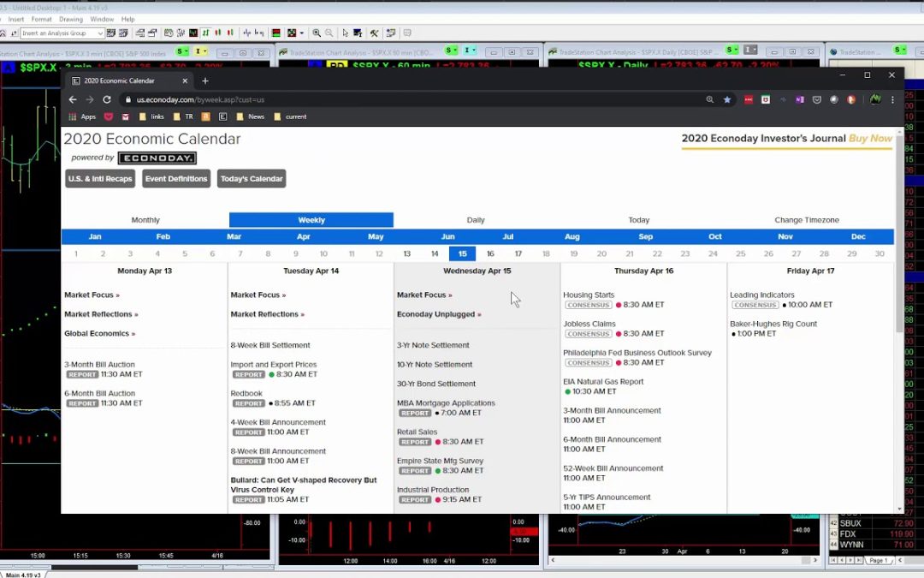This screenshot has width=924, height=578.
Task: Click the Today's Calendar button
Action: click(x=252, y=179)
